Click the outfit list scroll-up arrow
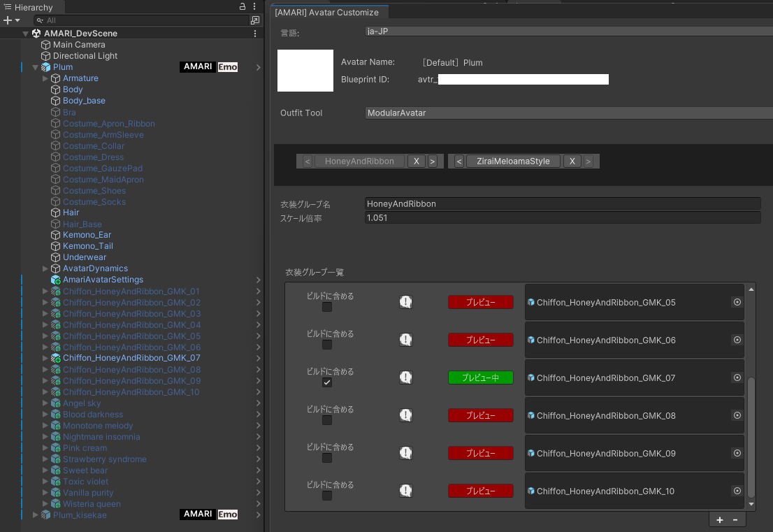773x532 pixels. pos(751,289)
